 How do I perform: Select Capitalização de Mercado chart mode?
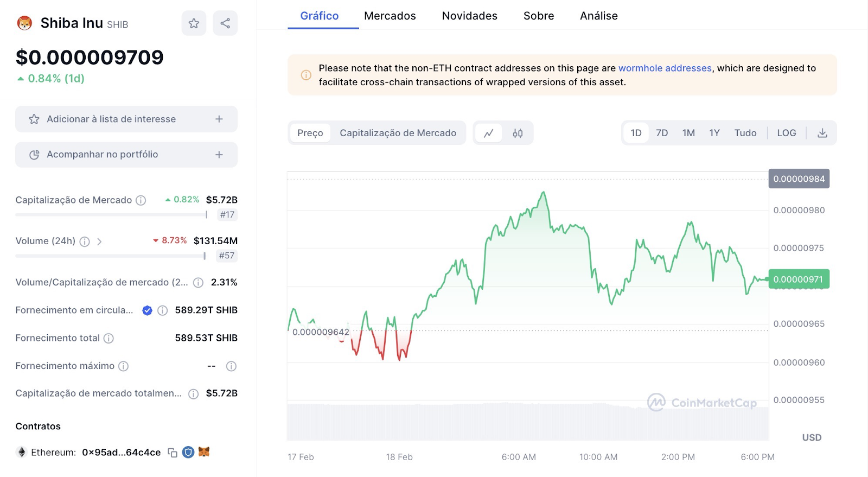pos(398,133)
